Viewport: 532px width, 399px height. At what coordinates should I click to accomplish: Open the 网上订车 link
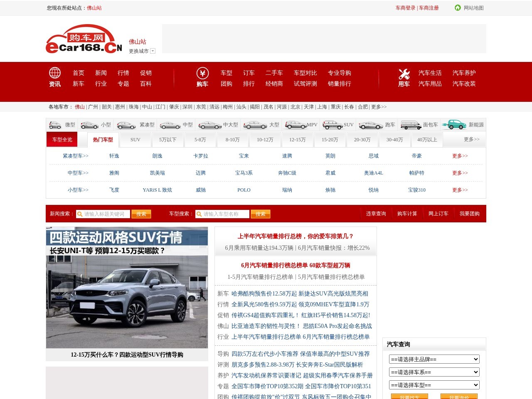438,214
